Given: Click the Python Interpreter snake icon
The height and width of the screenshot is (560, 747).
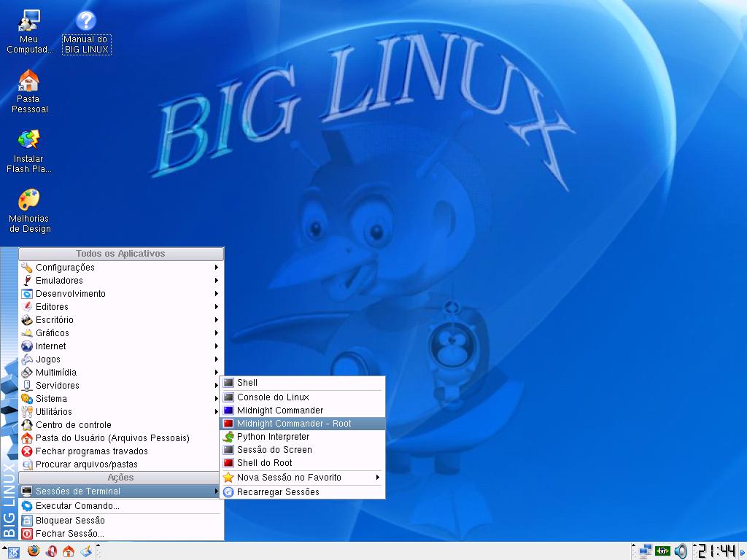Looking at the screenshot, I should [228, 437].
